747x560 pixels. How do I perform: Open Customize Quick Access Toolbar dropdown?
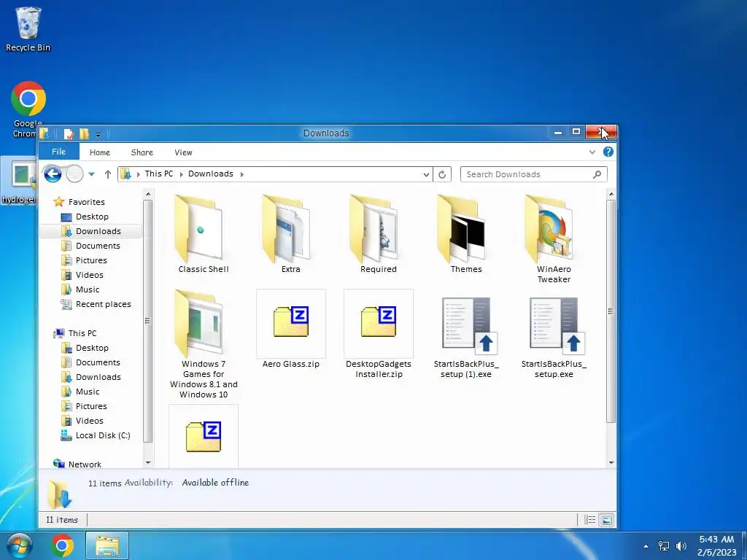point(98,135)
